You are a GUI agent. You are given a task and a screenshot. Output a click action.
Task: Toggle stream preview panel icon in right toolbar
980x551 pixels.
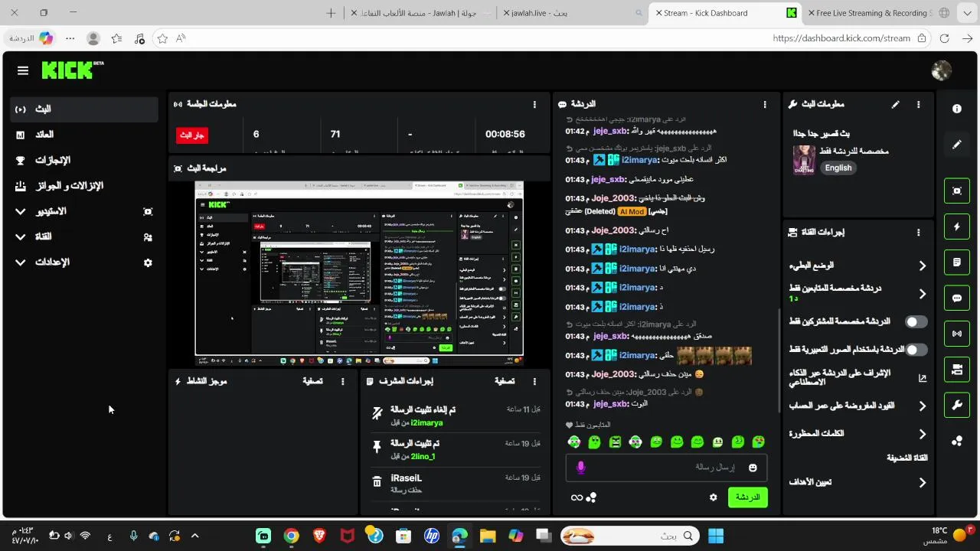957,191
